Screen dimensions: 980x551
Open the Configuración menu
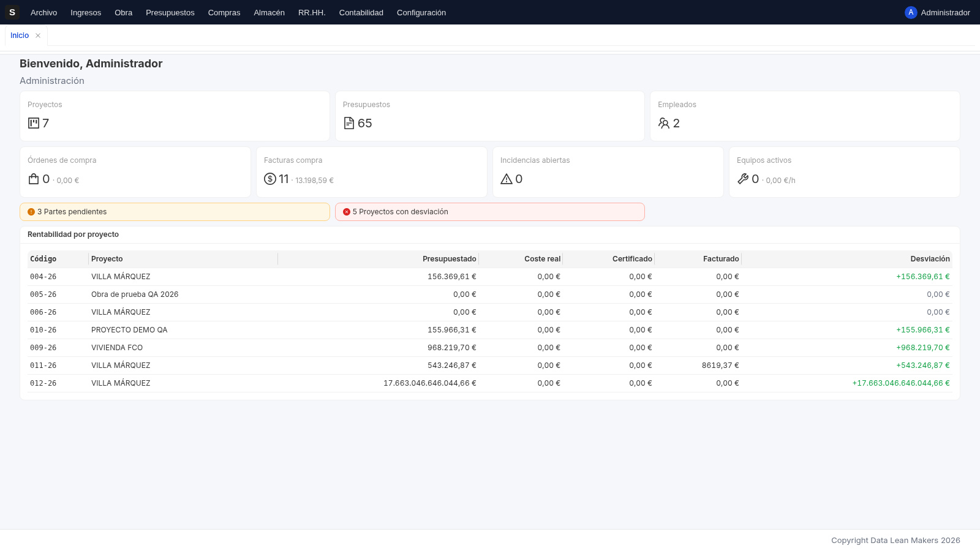coord(421,12)
